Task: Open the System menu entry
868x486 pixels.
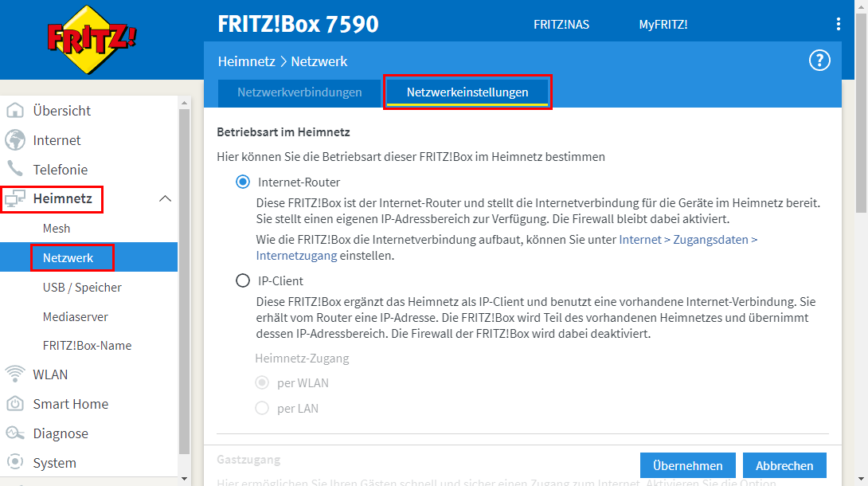Action: (x=54, y=463)
